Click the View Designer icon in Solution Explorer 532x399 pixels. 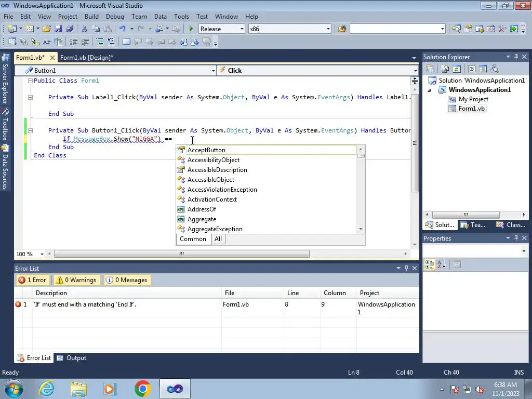(483, 69)
